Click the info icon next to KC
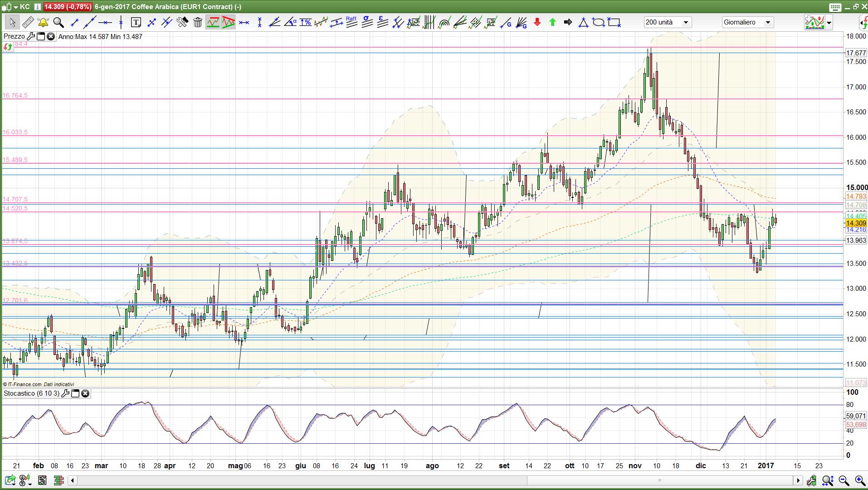 37,7
